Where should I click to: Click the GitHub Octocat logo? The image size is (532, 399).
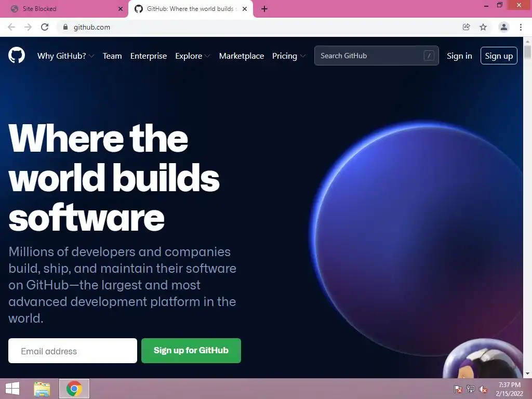tap(16, 55)
